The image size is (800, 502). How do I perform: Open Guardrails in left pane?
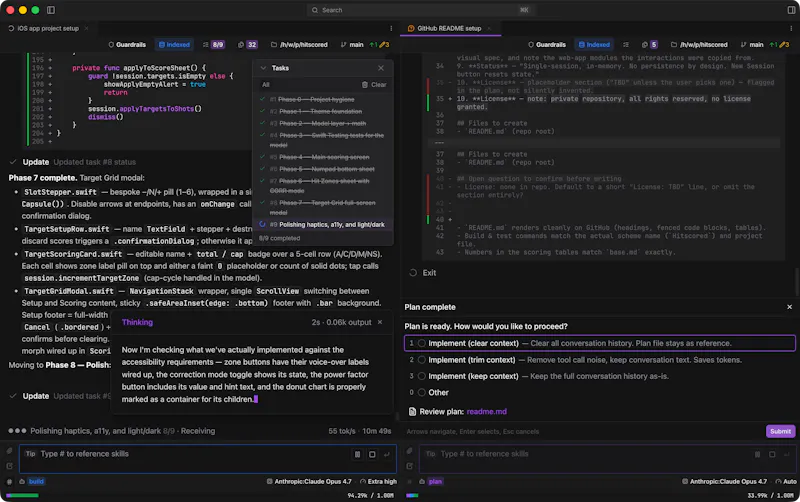point(127,45)
